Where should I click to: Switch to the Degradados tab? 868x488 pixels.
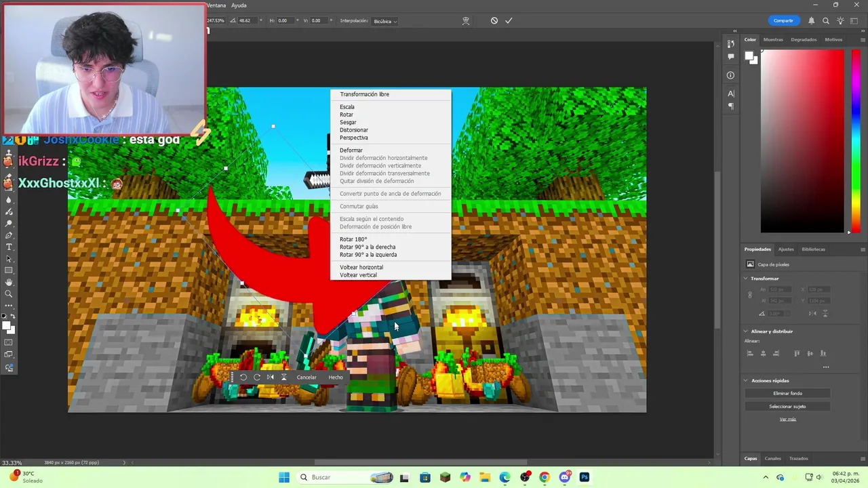point(804,40)
